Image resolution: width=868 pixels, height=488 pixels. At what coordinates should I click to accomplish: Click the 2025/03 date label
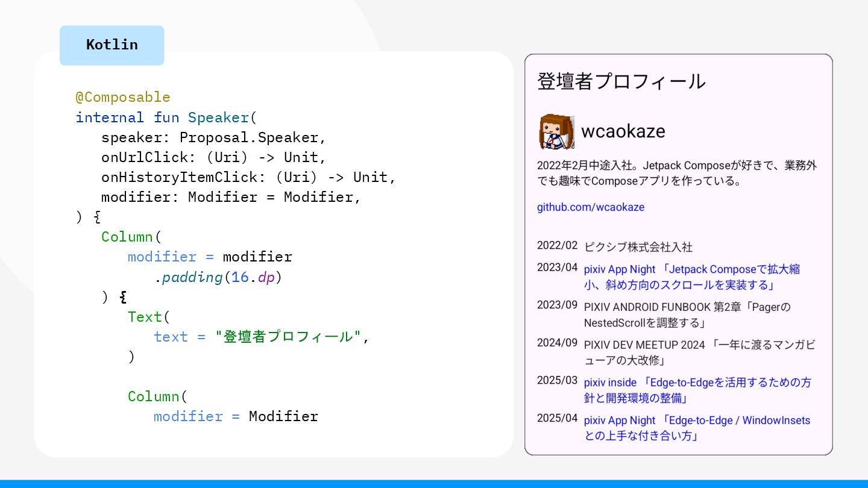coord(557,381)
